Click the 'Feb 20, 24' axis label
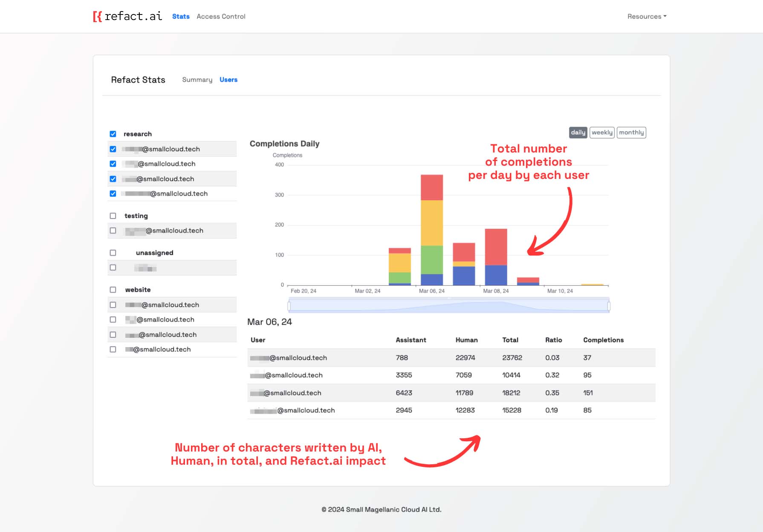763x532 pixels. [x=303, y=291]
